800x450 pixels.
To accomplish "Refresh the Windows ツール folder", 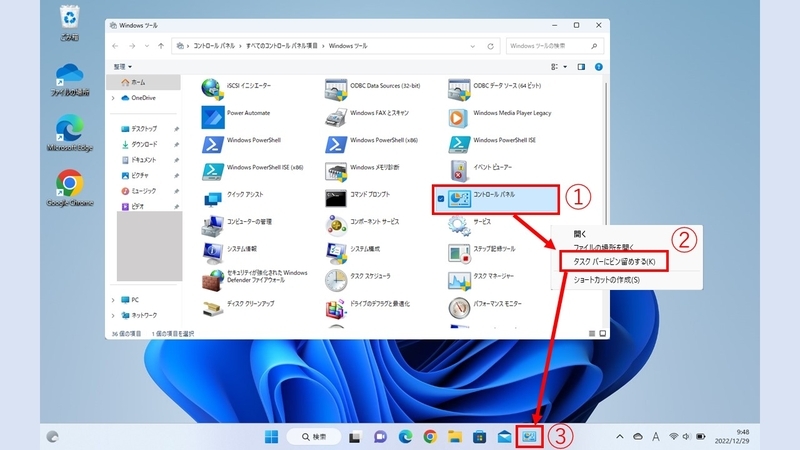I will 490,46.
